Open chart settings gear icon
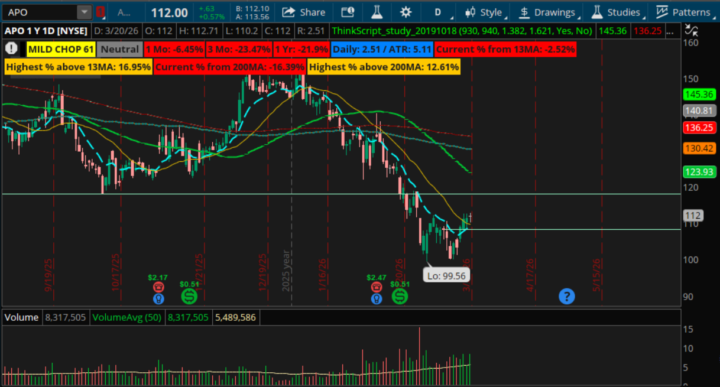The image size is (720, 387). tap(405, 12)
